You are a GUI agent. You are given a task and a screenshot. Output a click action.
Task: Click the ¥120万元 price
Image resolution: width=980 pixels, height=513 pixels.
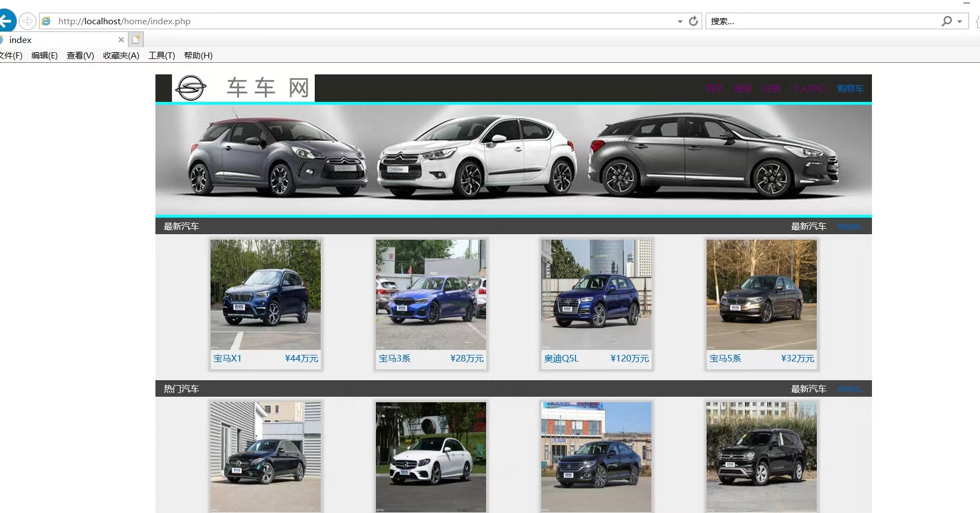[x=630, y=359]
